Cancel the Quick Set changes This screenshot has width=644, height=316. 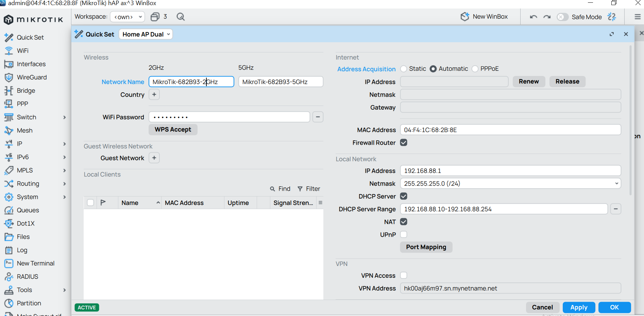[542, 307]
